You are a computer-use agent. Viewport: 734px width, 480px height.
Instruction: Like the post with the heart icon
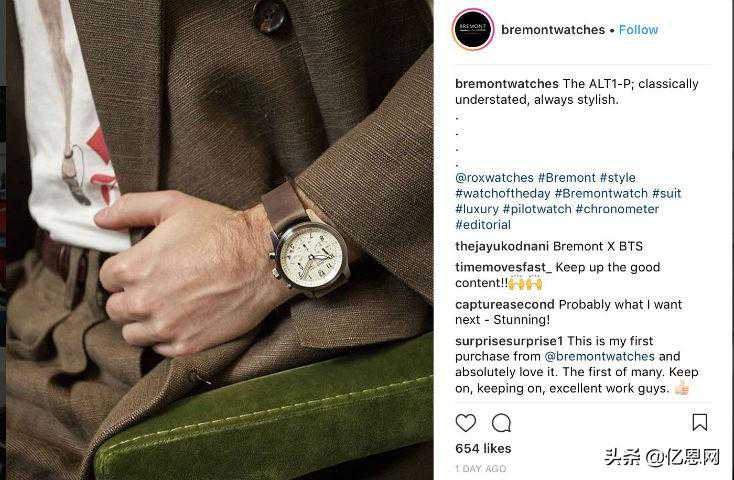pos(465,423)
